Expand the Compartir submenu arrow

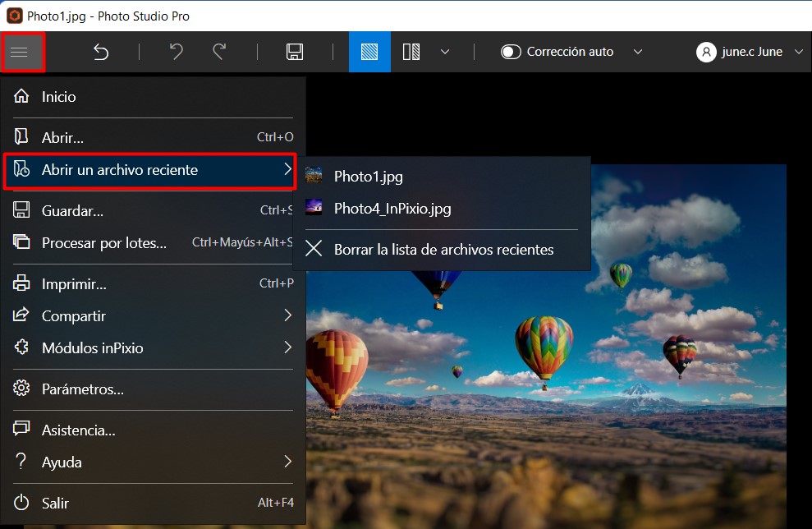(288, 315)
